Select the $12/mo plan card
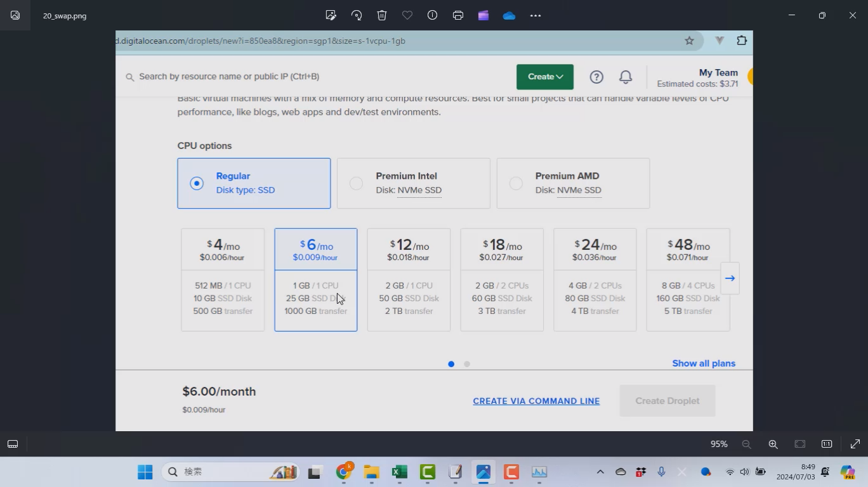Image resolution: width=868 pixels, height=487 pixels. tap(409, 280)
